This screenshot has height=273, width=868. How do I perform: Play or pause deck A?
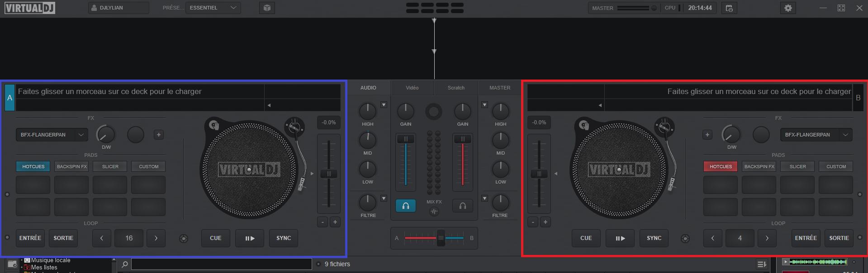tap(250, 238)
